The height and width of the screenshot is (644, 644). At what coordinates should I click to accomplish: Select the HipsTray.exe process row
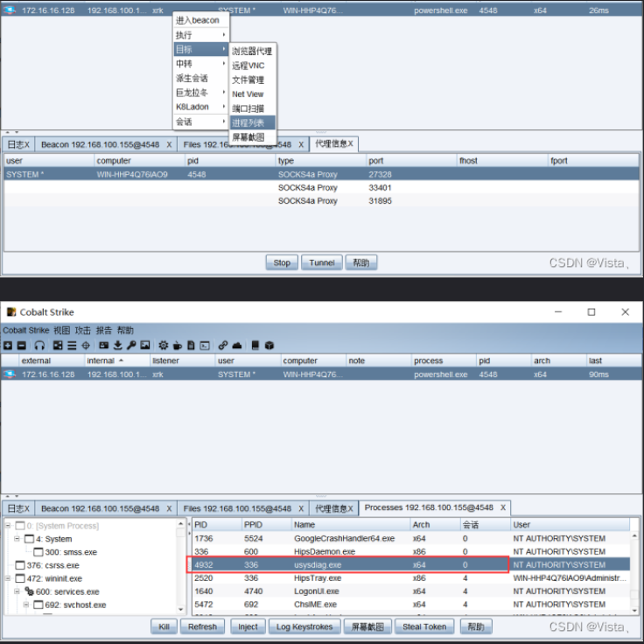[410, 577]
